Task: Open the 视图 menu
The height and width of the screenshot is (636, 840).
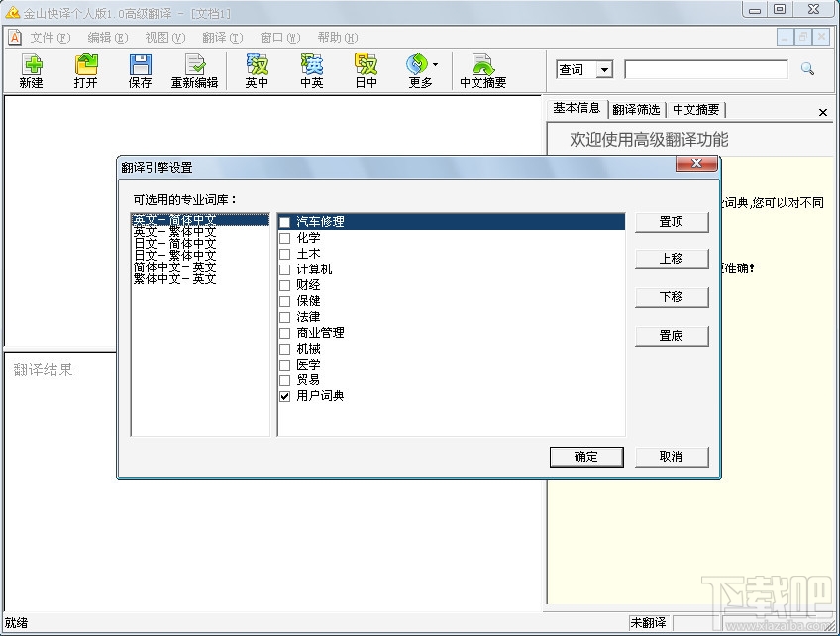Action: click(165, 38)
